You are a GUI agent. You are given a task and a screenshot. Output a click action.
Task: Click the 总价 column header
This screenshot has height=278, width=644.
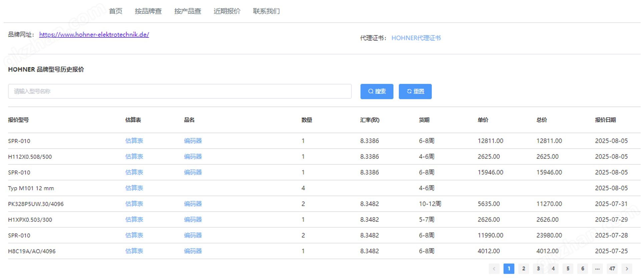coord(542,120)
